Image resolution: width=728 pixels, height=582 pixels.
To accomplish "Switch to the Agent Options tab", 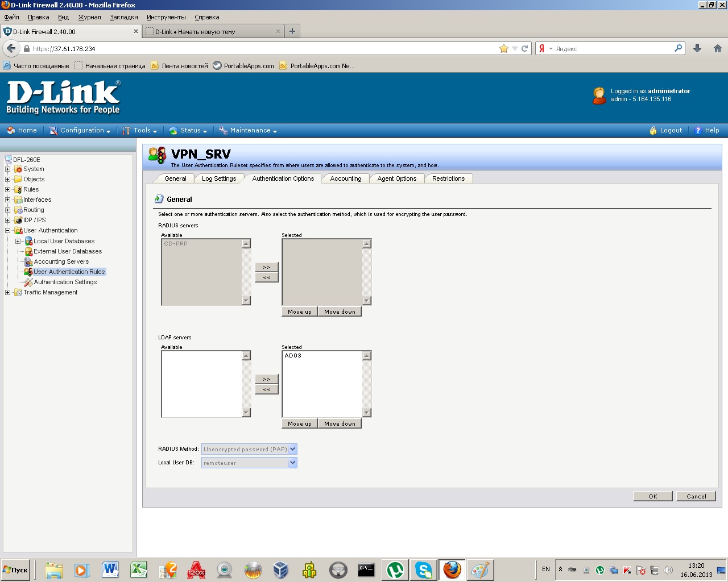I will coord(397,178).
